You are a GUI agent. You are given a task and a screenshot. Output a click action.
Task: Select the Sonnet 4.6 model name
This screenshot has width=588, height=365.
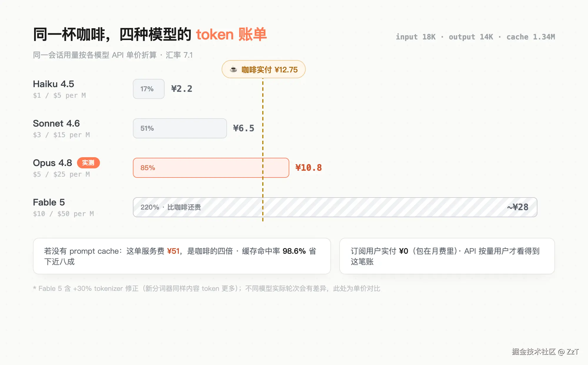coord(56,123)
